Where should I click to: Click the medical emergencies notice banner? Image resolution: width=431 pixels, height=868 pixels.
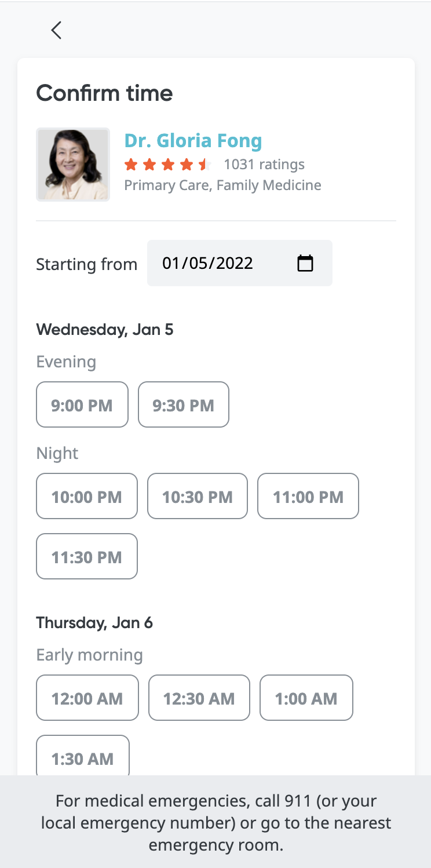[216, 823]
